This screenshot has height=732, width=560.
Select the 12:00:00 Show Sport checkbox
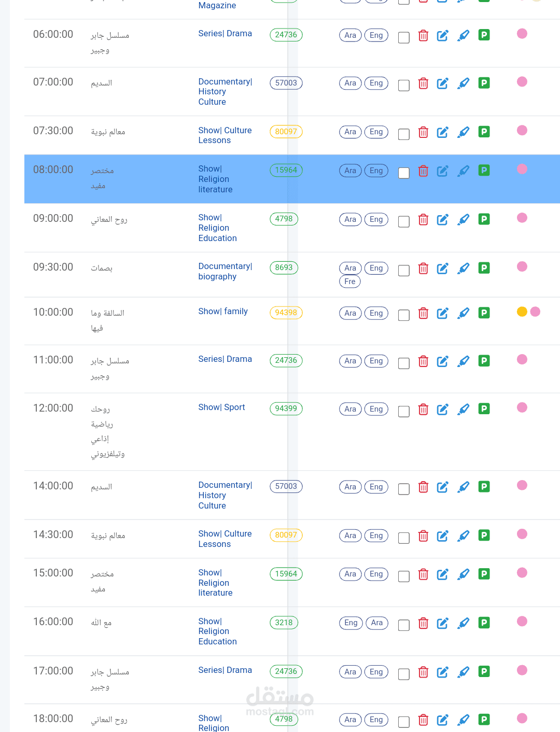[x=404, y=411]
